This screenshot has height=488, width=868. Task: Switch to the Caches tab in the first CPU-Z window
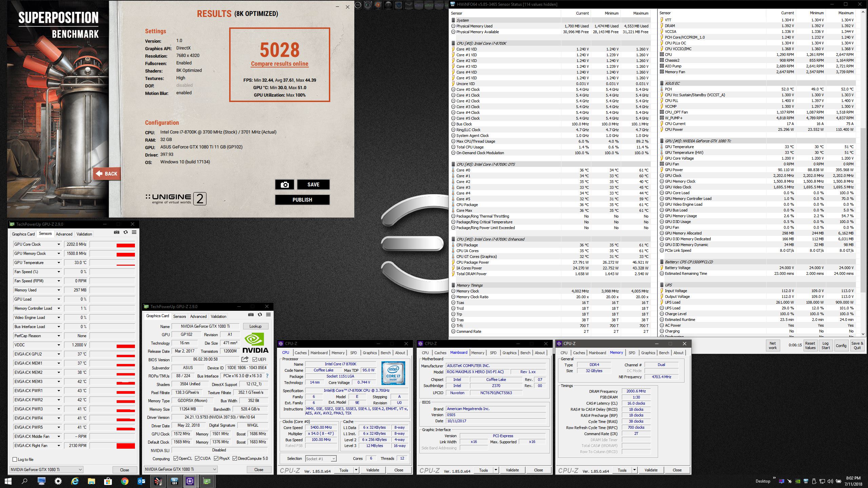(x=300, y=353)
